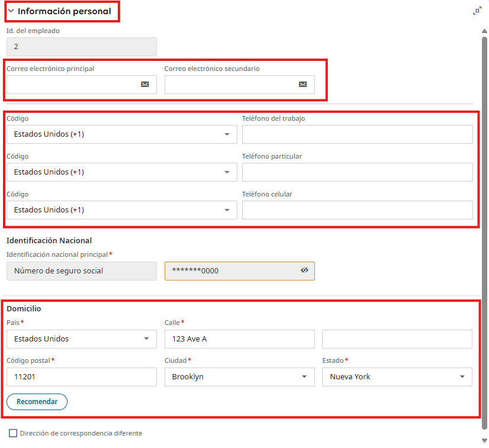Reveal the hidden social security number
489x448 pixels.
pos(304,270)
